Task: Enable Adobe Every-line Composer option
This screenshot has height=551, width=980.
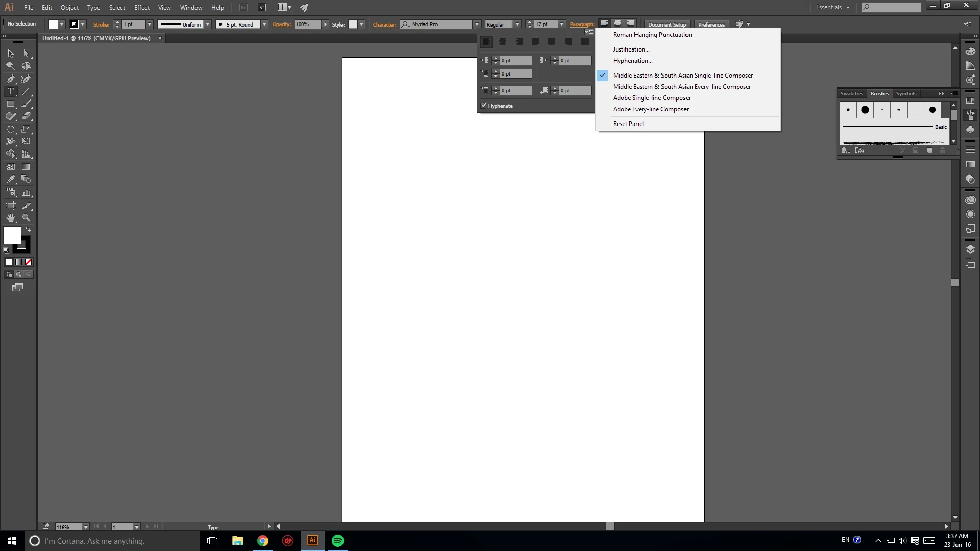Action: tap(650, 109)
